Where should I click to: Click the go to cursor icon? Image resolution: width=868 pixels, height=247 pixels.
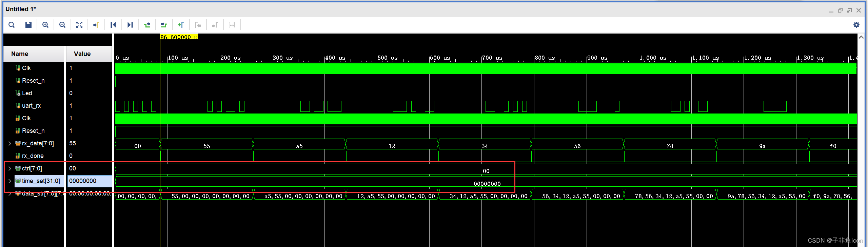coord(96,25)
